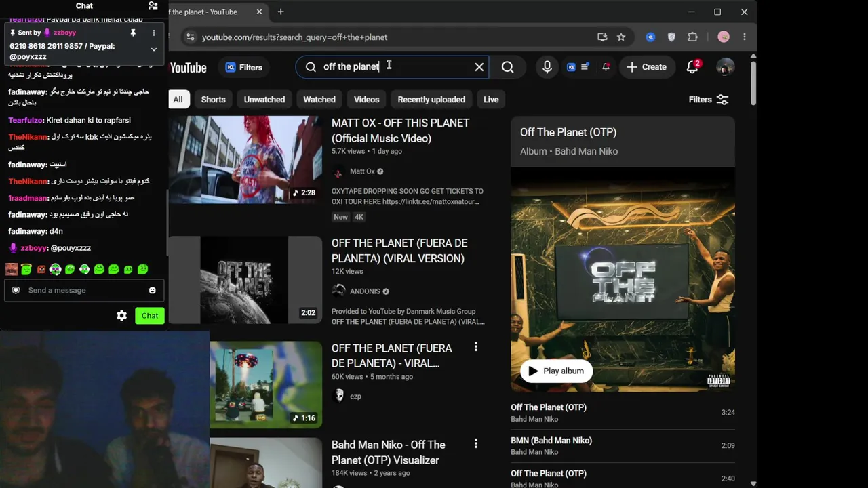Submit search with magnifier button
Screen dimensions: 868x488
pos(507,67)
